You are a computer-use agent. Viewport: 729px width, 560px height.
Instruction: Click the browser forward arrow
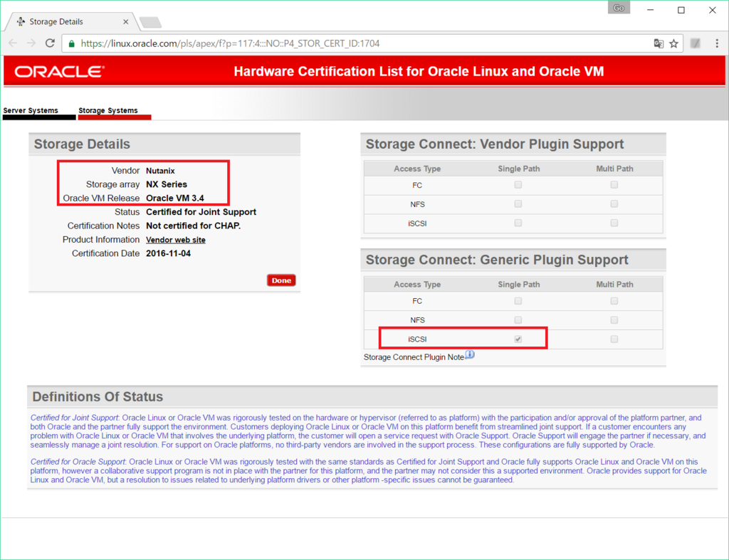pyautogui.click(x=31, y=43)
